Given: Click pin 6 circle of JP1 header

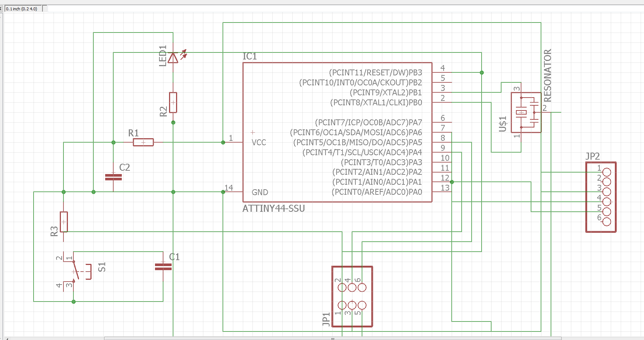Looking at the screenshot, I should (362, 287).
